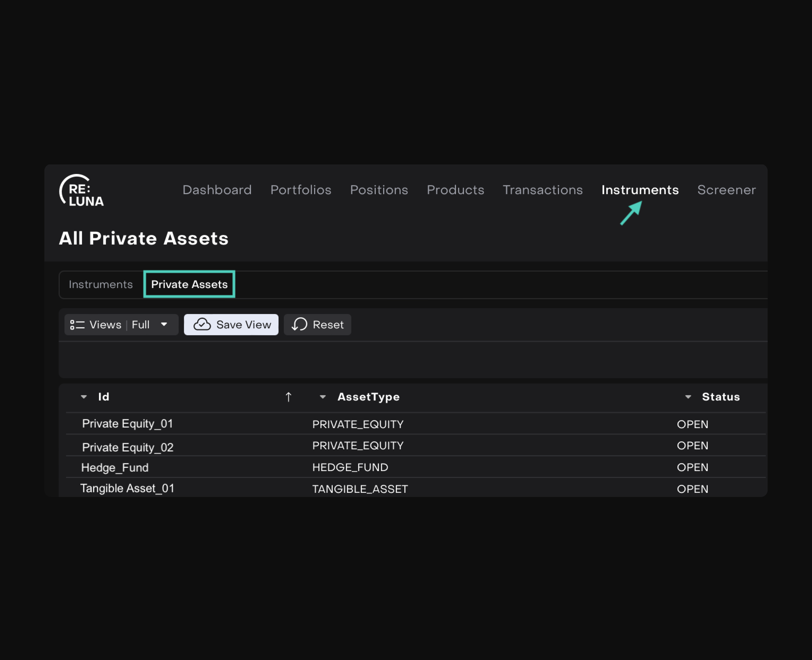Open the Positions nav item
This screenshot has height=660, width=812.
pyautogui.click(x=379, y=190)
